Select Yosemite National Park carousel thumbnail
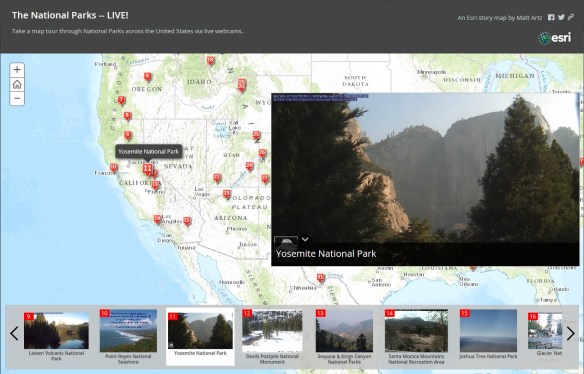 200,336
